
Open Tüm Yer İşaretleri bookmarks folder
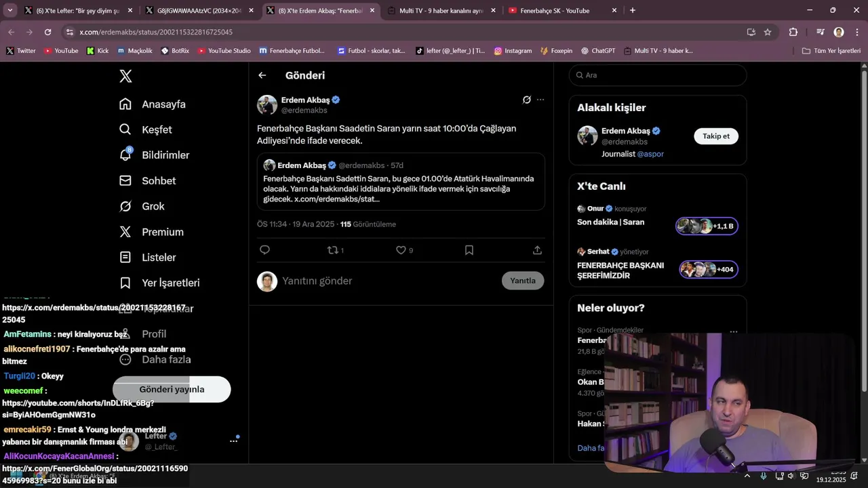tap(831, 51)
